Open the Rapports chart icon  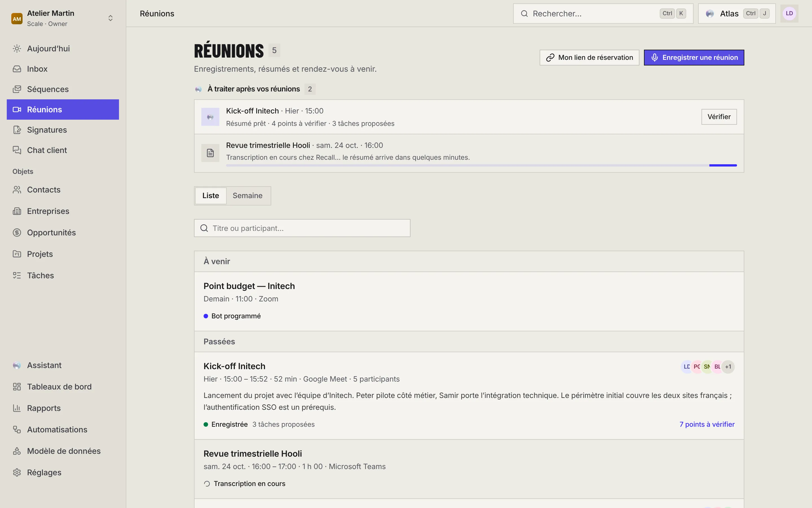pos(17,408)
